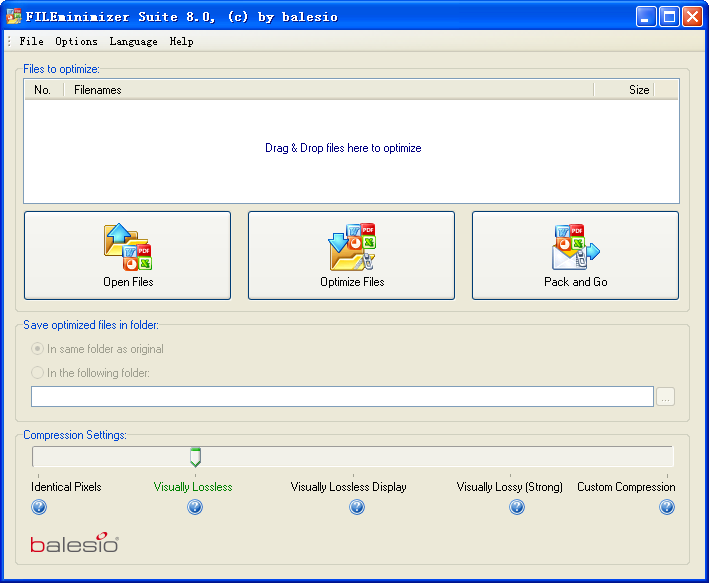Image resolution: width=709 pixels, height=583 pixels.
Task: Close the FILEminimizer window
Action: [692, 17]
